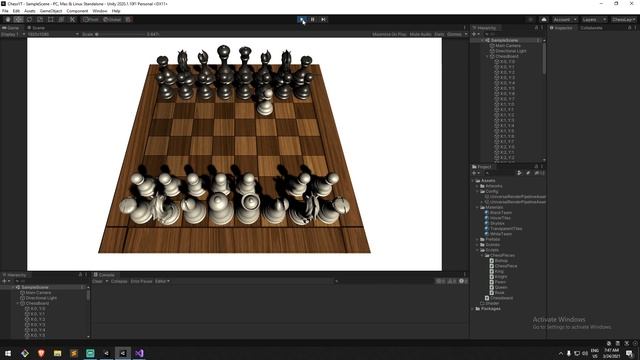640x360 pixels.
Task: Open the Layers dropdown
Action: coord(594,20)
